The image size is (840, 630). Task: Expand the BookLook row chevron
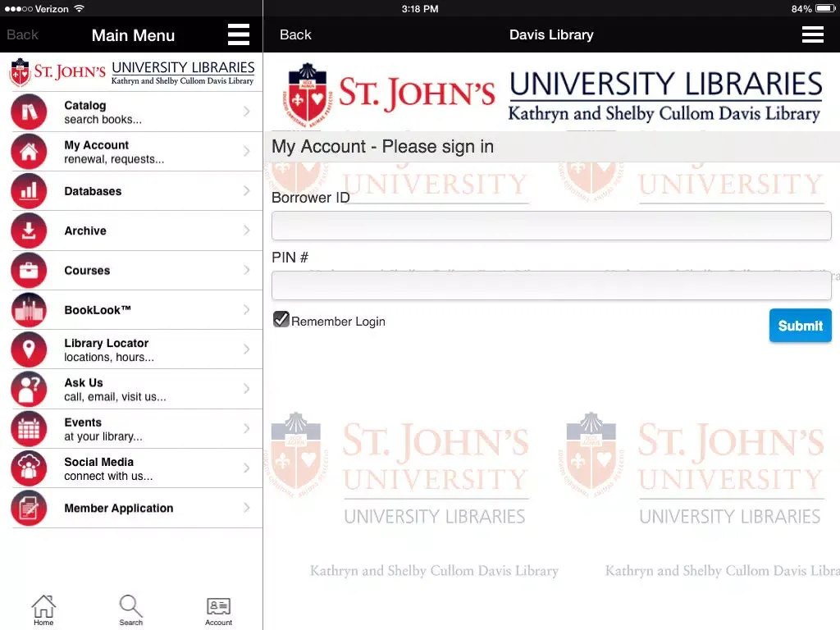tap(246, 309)
